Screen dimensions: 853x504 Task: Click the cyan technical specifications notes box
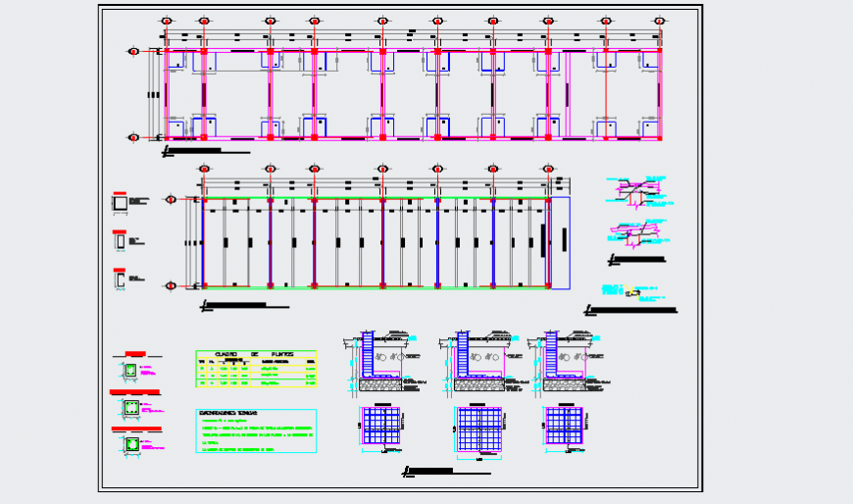point(256,431)
